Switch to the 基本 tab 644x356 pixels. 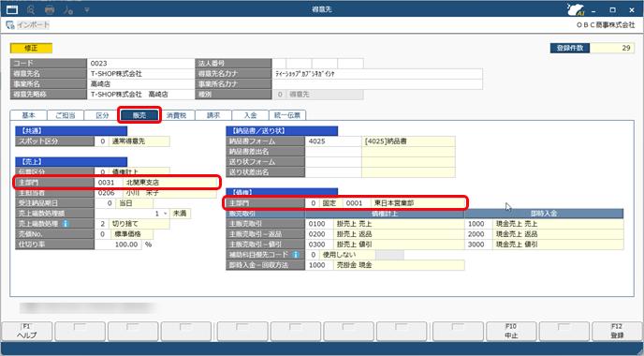(28, 115)
